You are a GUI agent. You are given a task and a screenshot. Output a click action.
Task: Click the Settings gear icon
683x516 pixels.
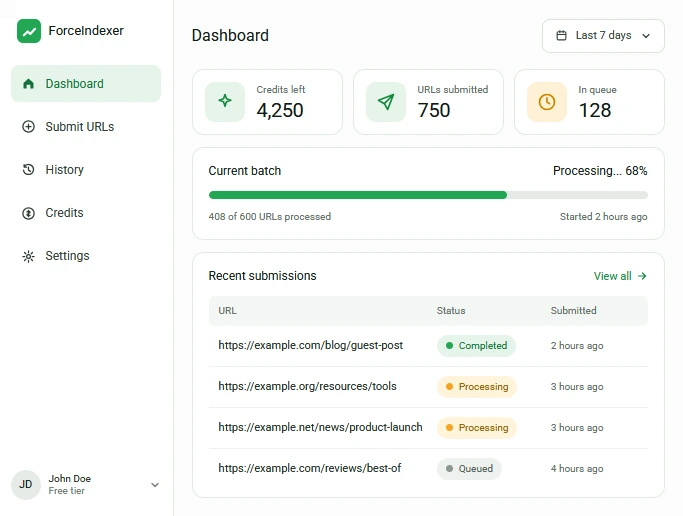[x=28, y=256]
